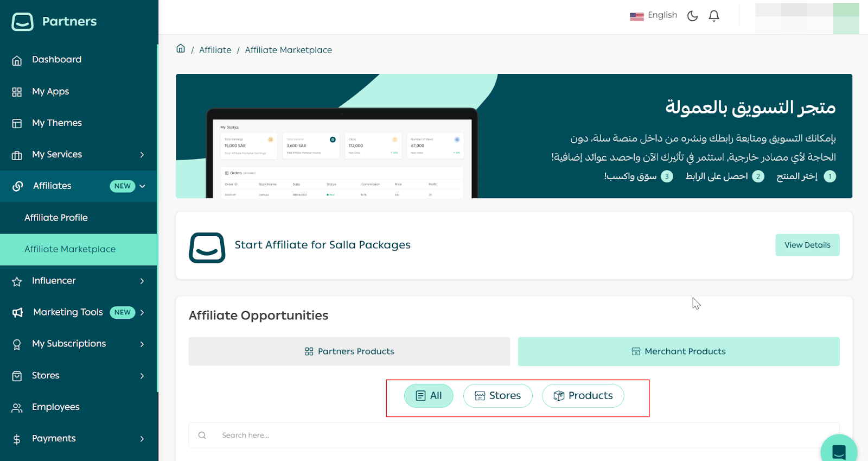Screen dimensions: 868x461
Task: Click the home icon in breadcrumb
Action: pyautogui.click(x=181, y=49)
